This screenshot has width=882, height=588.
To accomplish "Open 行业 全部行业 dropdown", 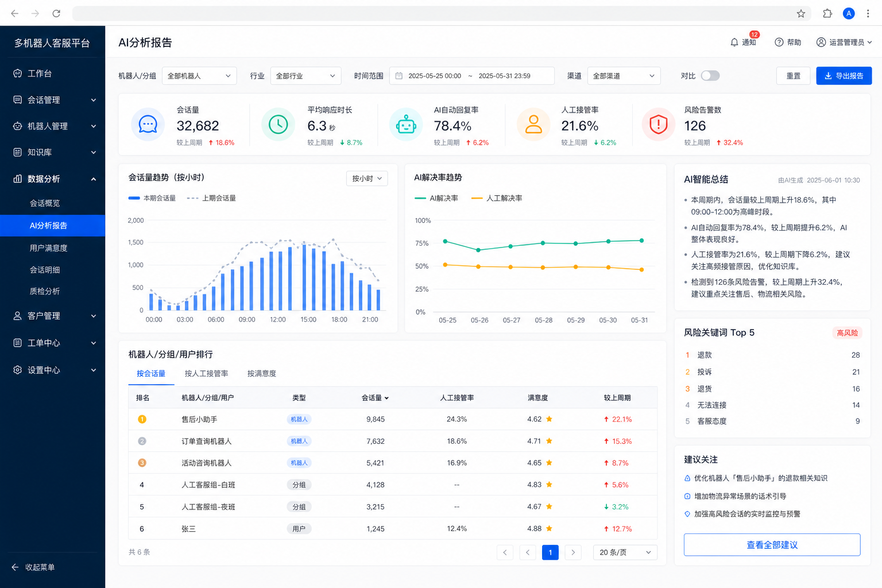I will click(x=305, y=76).
